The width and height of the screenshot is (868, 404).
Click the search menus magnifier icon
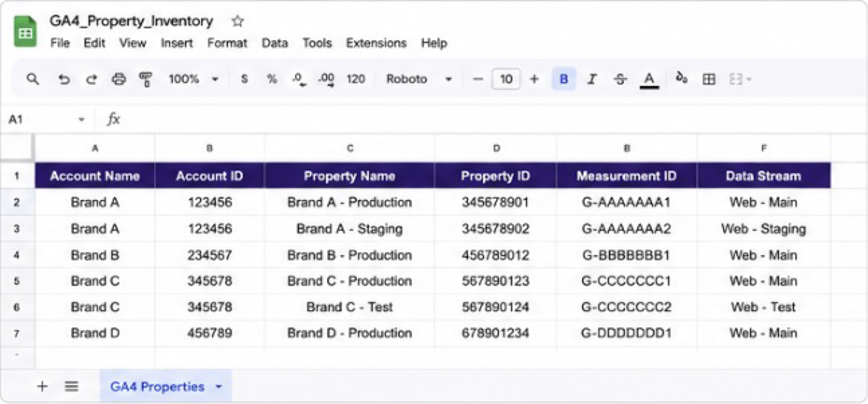[33, 79]
